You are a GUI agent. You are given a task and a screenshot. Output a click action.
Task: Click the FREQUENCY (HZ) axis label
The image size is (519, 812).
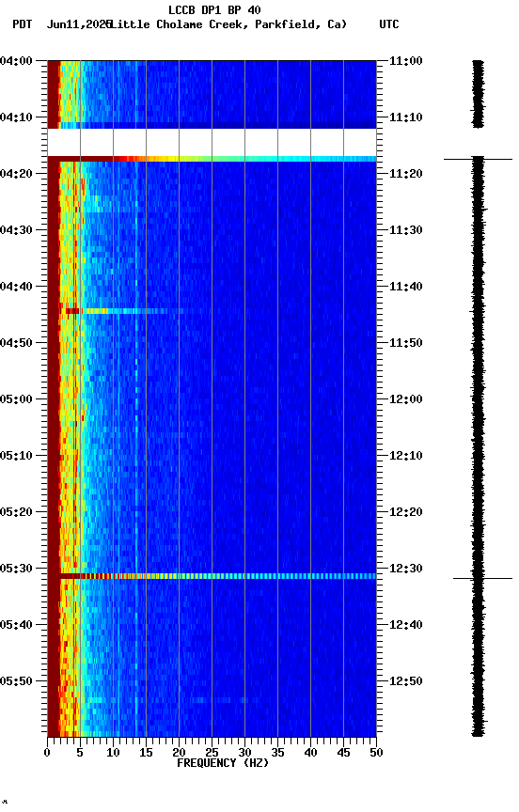223,763
